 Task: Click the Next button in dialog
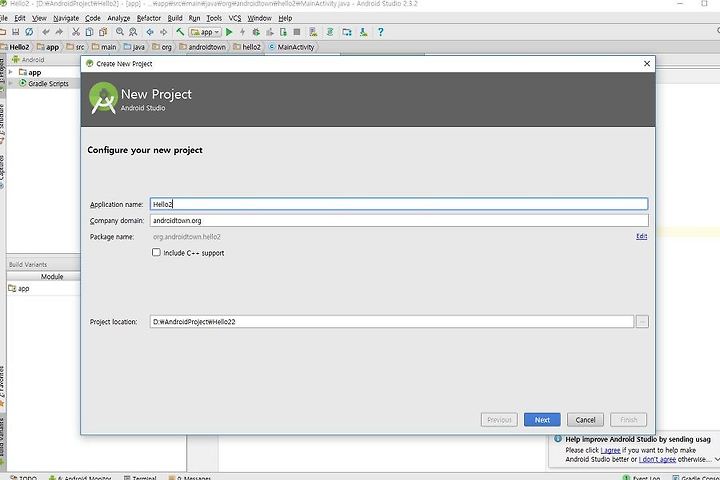[542, 419]
